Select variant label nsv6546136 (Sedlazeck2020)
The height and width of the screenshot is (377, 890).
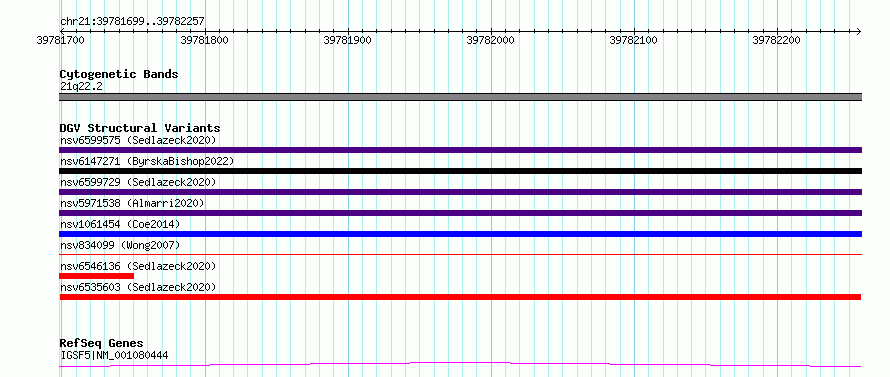pos(138,266)
